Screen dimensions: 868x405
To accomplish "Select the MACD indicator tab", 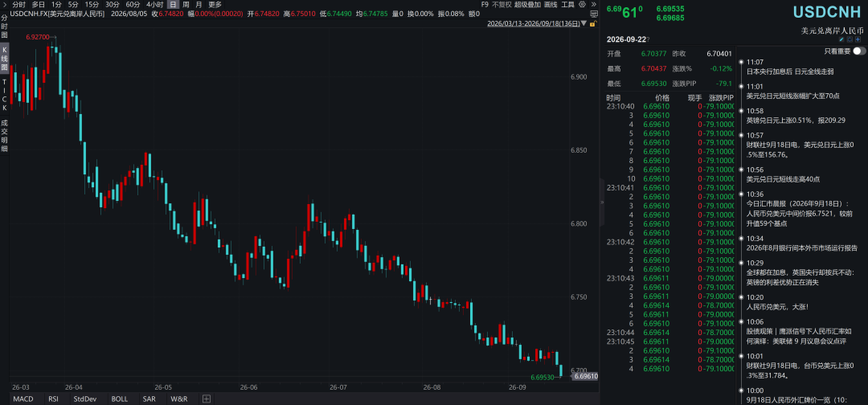I will [23, 399].
